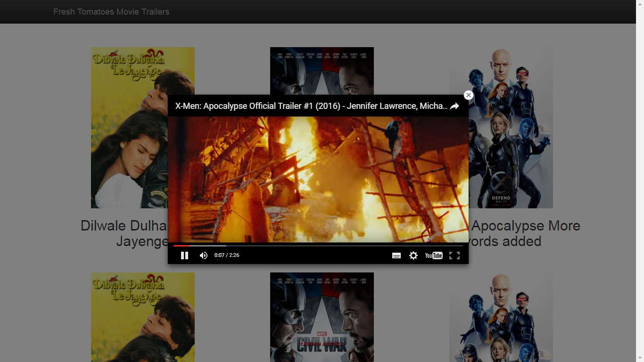Enter fullscreen mode for the trailer

click(x=454, y=255)
